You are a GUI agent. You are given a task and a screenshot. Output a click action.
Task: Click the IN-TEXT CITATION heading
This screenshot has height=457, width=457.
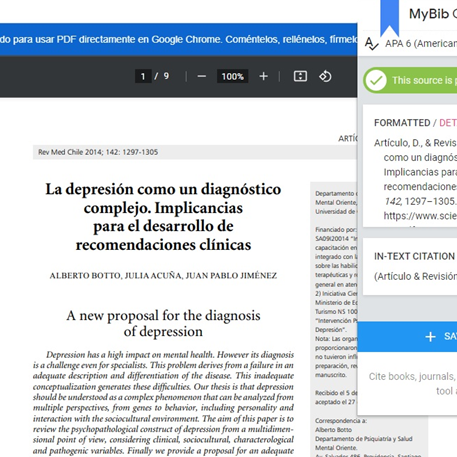click(x=414, y=256)
